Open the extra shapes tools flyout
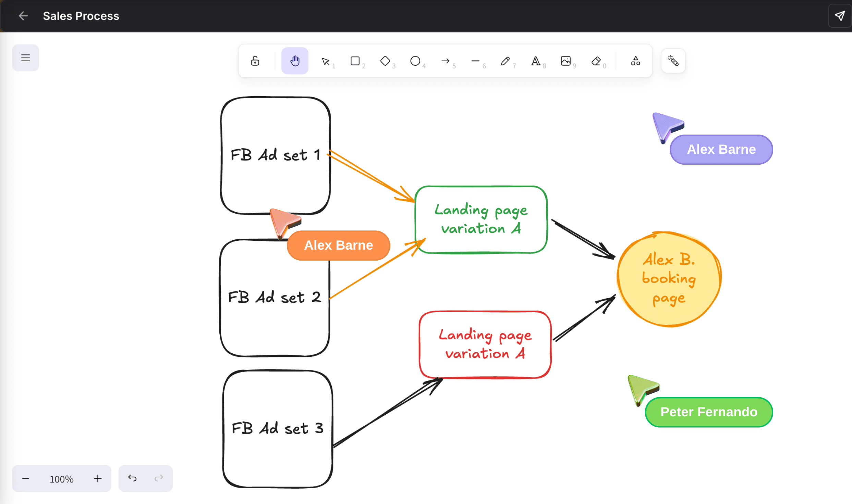 tap(635, 61)
